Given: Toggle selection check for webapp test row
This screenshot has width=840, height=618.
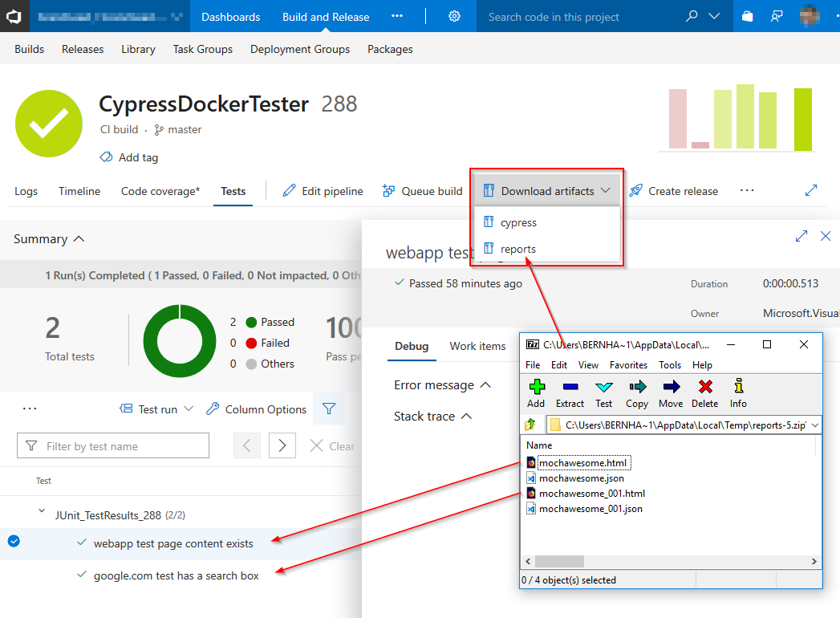Looking at the screenshot, I should coord(14,542).
